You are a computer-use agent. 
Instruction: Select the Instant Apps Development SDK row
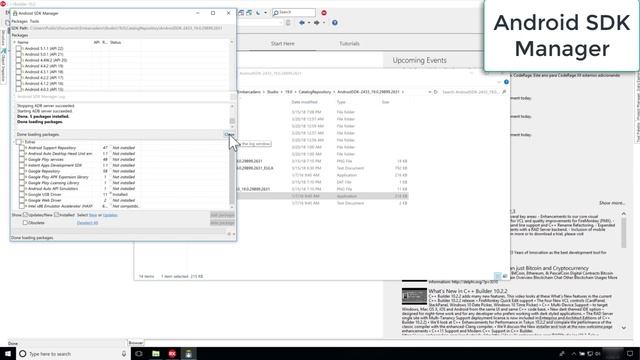(122, 165)
